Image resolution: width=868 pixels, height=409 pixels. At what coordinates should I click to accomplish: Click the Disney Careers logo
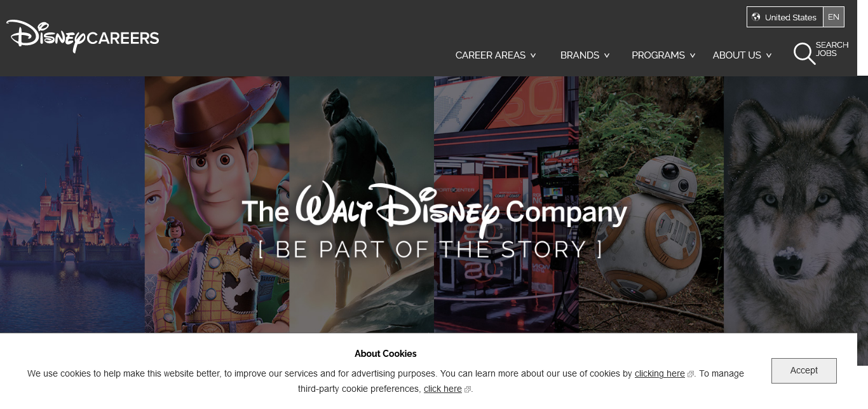tap(83, 36)
